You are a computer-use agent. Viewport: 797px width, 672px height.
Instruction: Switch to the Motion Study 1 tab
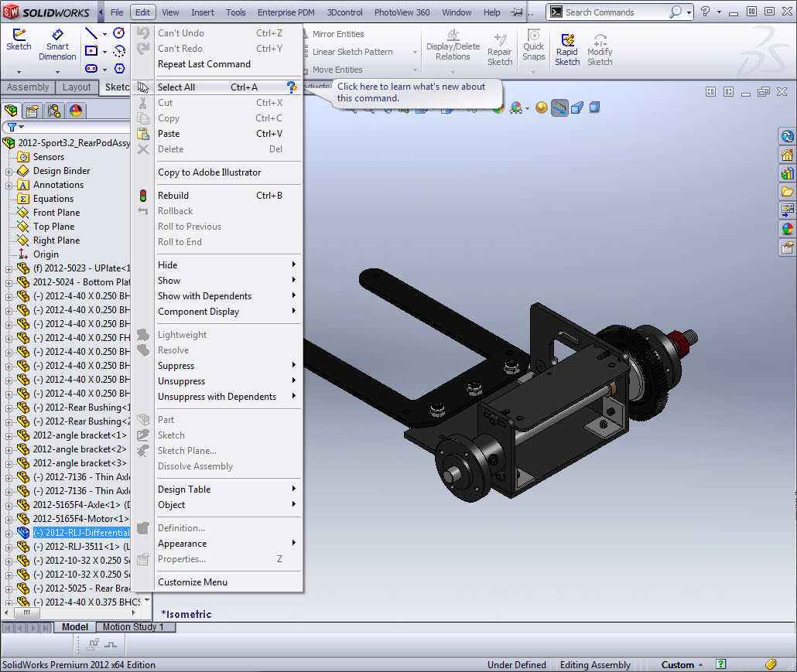(133, 627)
